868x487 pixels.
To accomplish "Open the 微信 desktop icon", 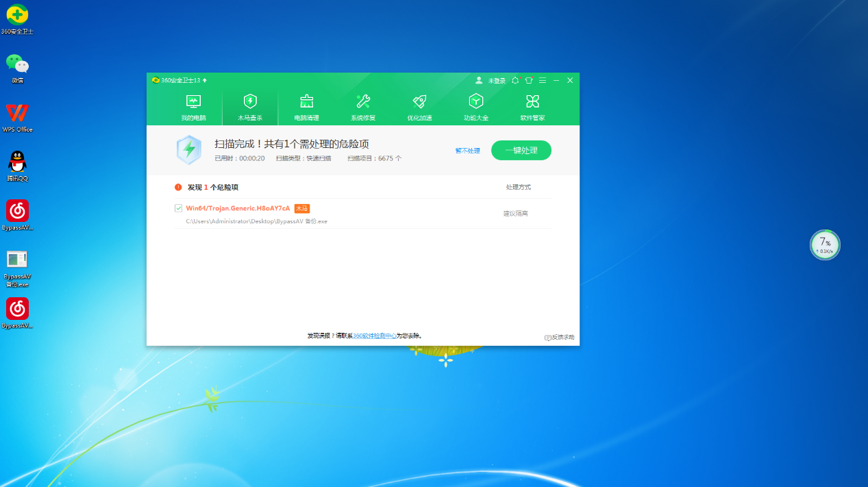I will coord(17,68).
